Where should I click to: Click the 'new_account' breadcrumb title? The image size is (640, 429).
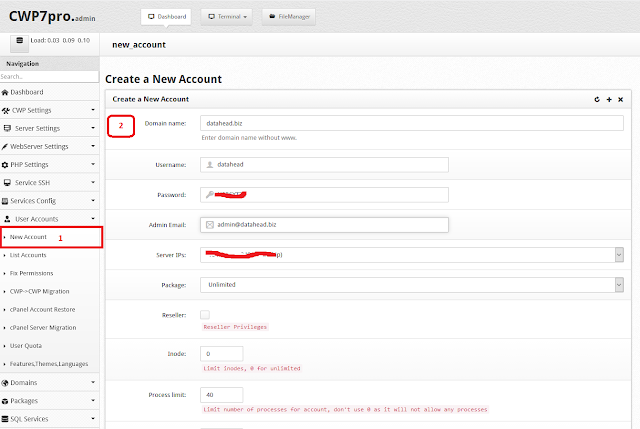coord(139,45)
